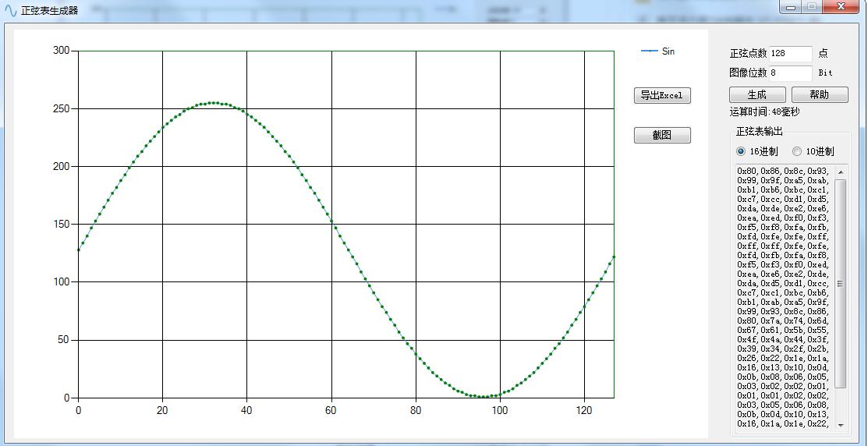Click output row starting 0x16,0x1a,0x1e,0x22
This screenshot has height=446, width=868.
click(783, 423)
